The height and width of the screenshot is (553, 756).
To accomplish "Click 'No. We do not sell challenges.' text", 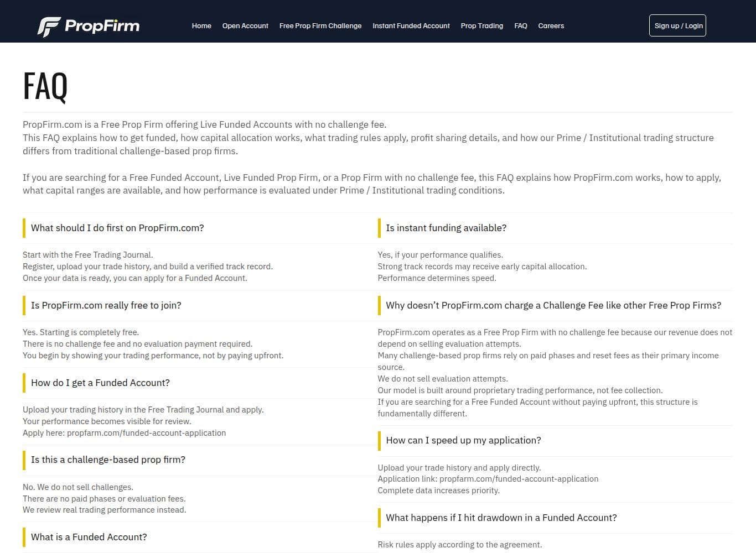I will point(78,487).
